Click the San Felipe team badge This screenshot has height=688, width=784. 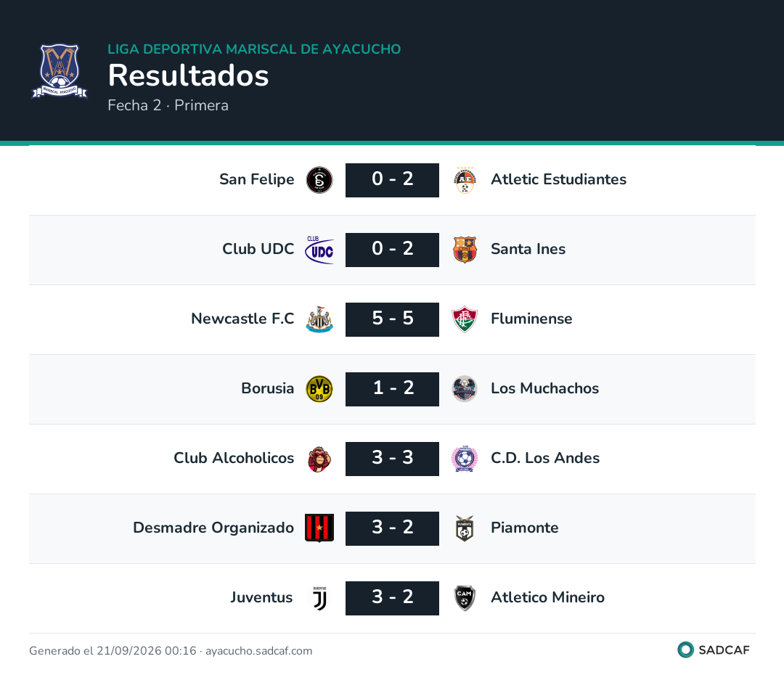point(319,180)
